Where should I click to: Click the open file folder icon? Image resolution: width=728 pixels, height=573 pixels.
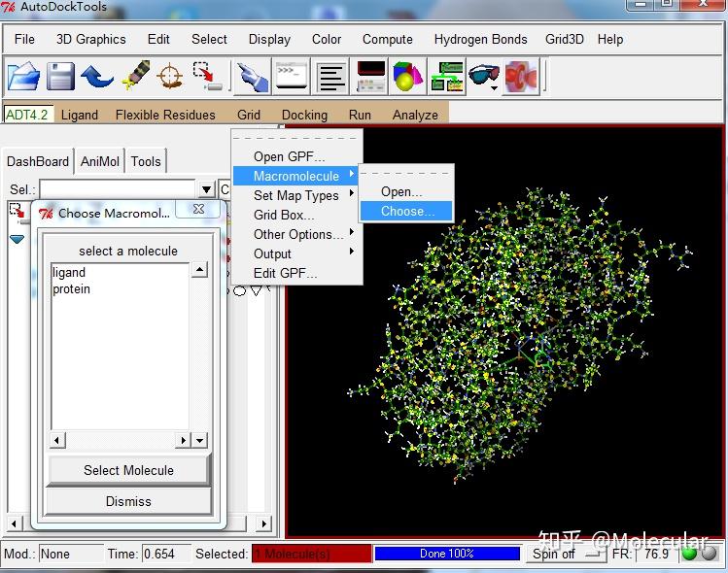click(x=24, y=76)
